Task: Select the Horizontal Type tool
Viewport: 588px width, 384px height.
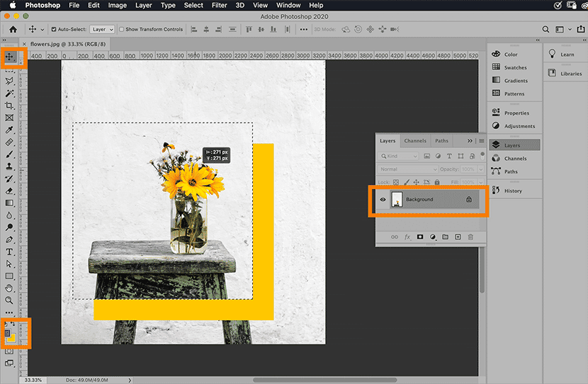Action: [10, 252]
